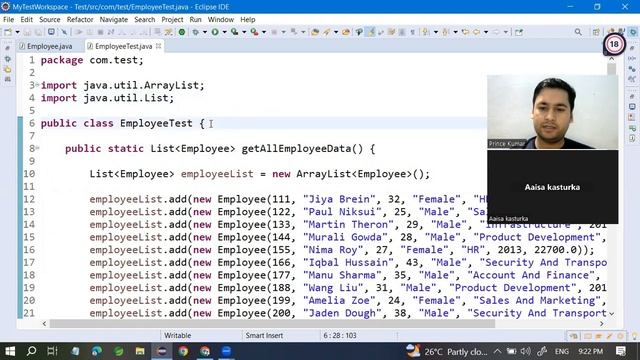Screen dimensions: 640x360
Task: Collapse getAllEmployeeData method at line 8
Action: tap(37, 148)
